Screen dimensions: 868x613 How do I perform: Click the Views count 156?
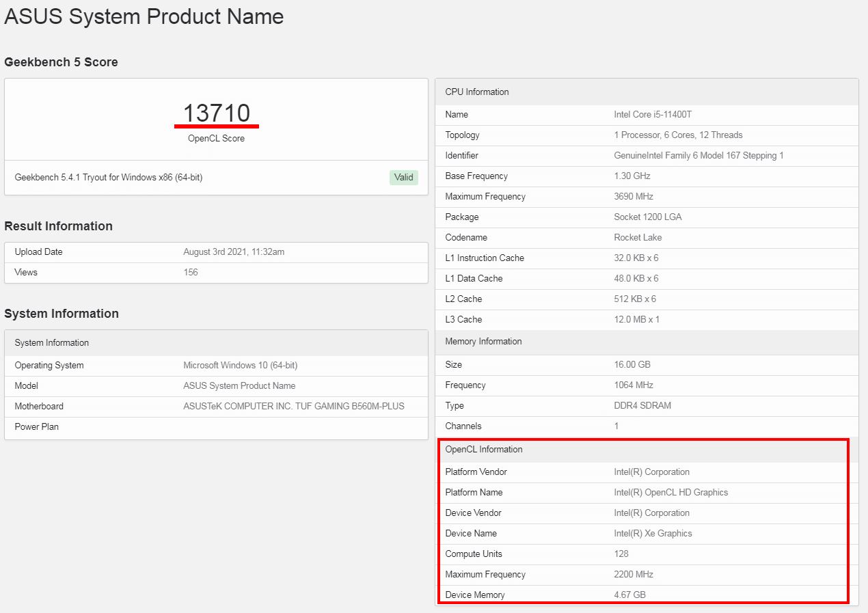coord(191,272)
